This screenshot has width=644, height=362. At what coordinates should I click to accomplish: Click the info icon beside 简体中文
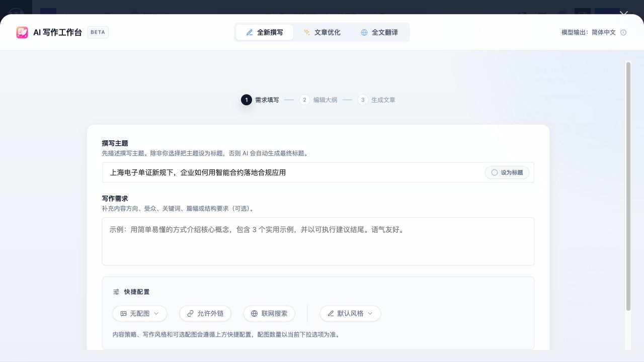[623, 32]
